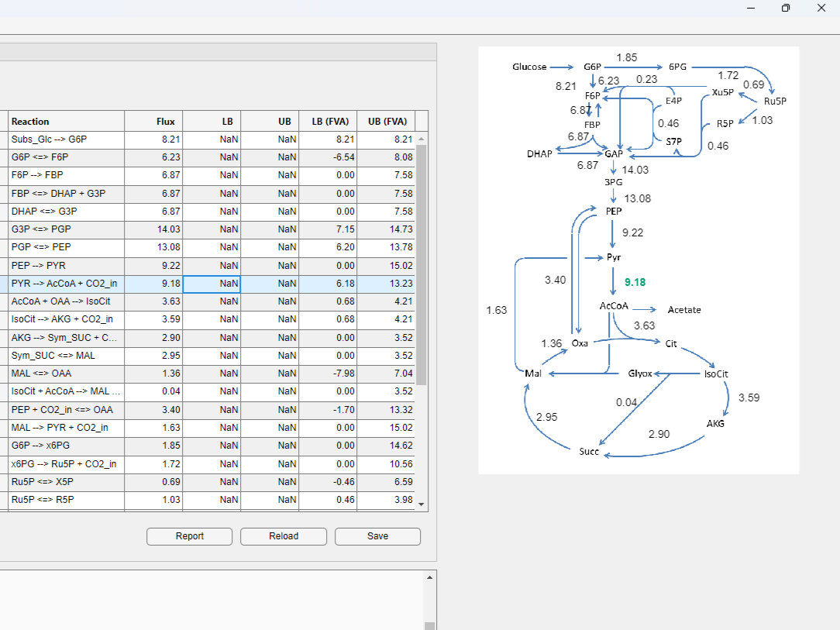840x630 pixels.
Task: Click the UB (FVA) column header
Action: coord(387,121)
